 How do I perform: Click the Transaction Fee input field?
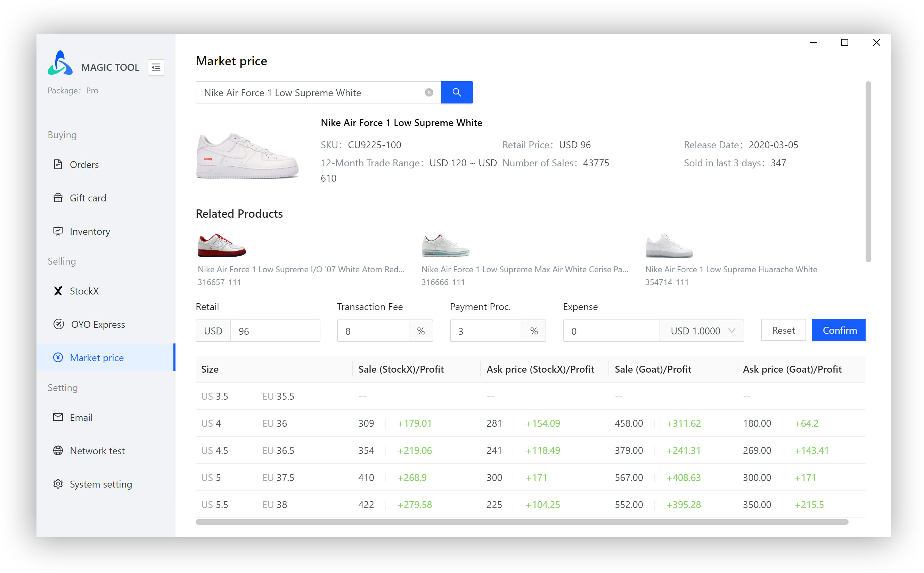point(373,331)
